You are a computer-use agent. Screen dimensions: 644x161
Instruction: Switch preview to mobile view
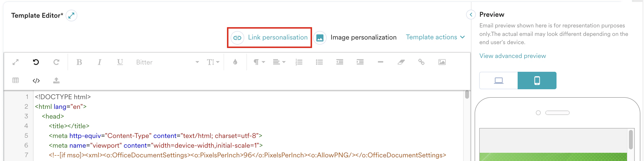537,80
